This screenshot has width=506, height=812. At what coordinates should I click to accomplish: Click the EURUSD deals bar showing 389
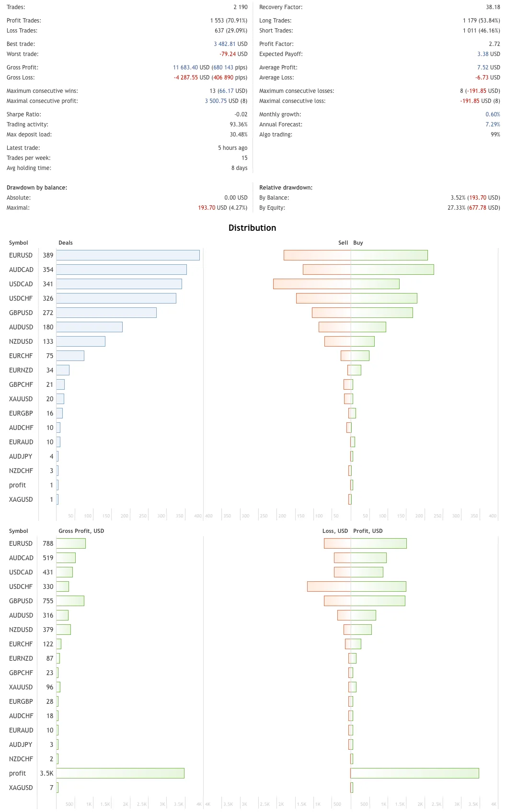128,255
